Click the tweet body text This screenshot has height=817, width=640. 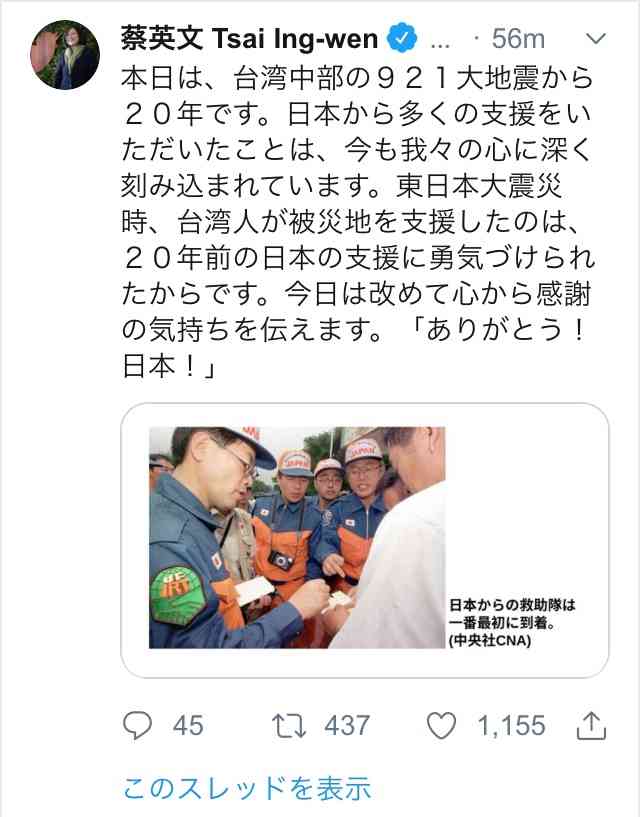pyautogui.click(x=358, y=222)
